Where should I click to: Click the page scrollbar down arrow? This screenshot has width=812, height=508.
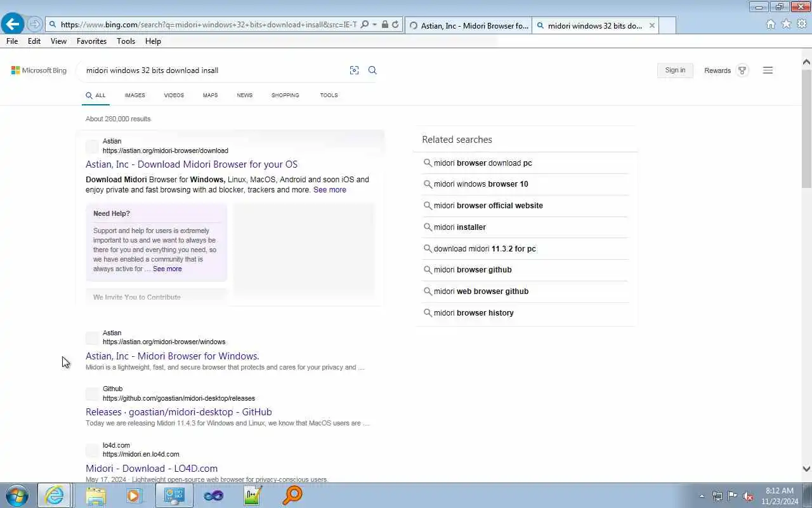(x=806, y=469)
